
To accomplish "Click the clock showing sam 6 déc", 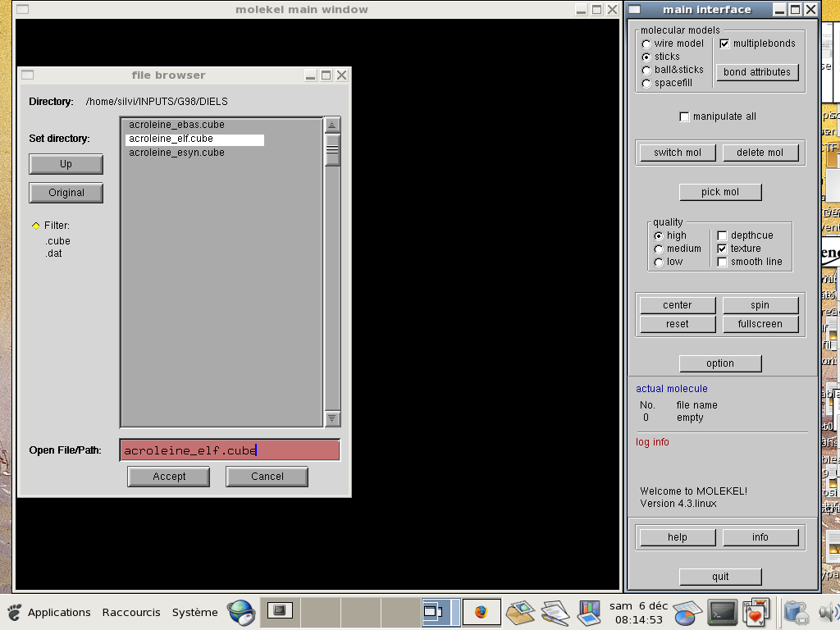I will tap(638, 612).
